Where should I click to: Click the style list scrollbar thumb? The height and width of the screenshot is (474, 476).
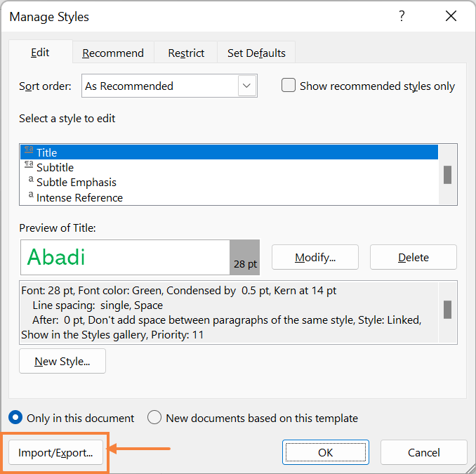click(447, 175)
